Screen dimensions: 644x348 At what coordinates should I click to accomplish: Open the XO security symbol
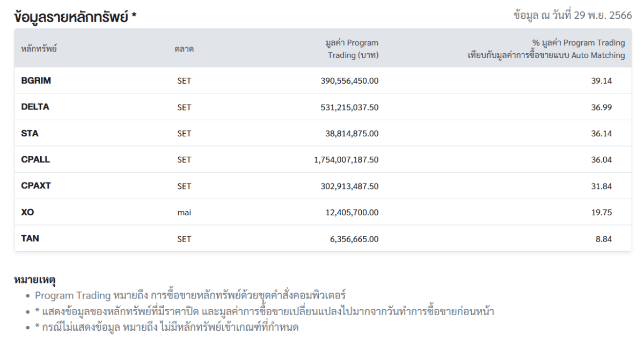[x=27, y=212]
